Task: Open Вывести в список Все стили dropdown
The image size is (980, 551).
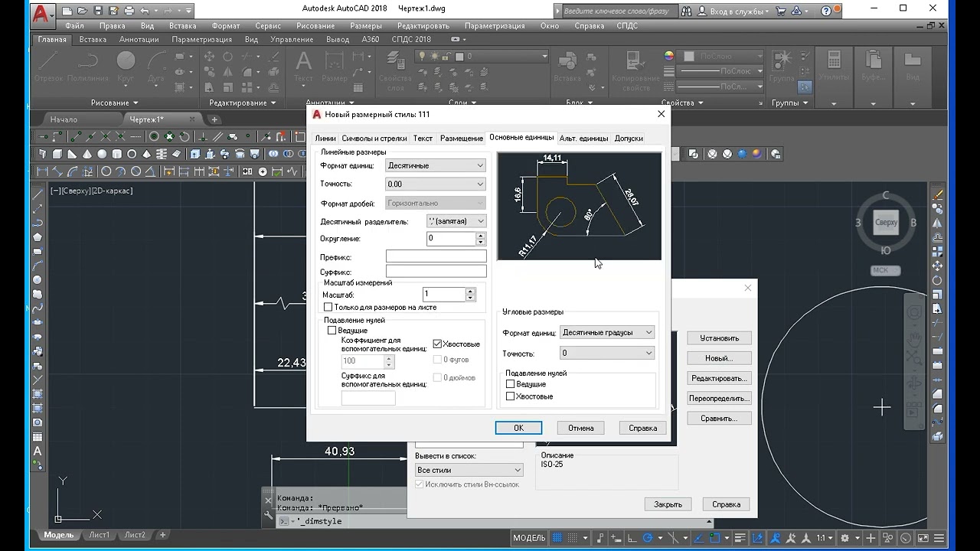Action: tap(469, 470)
